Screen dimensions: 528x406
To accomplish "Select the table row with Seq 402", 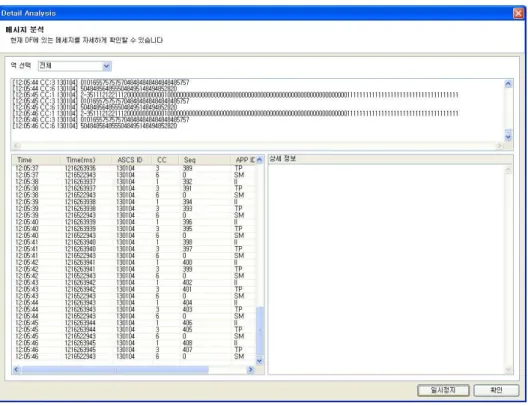I will [134, 283].
